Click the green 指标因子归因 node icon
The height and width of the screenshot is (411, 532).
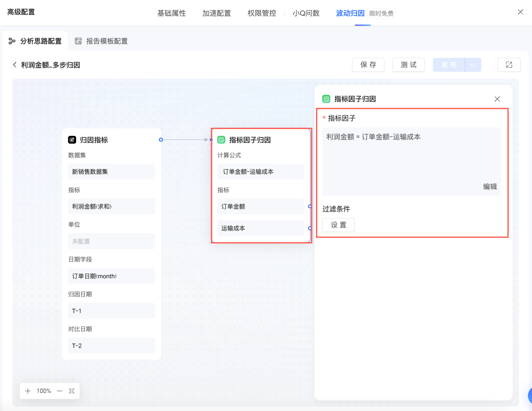tap(221, 140)
